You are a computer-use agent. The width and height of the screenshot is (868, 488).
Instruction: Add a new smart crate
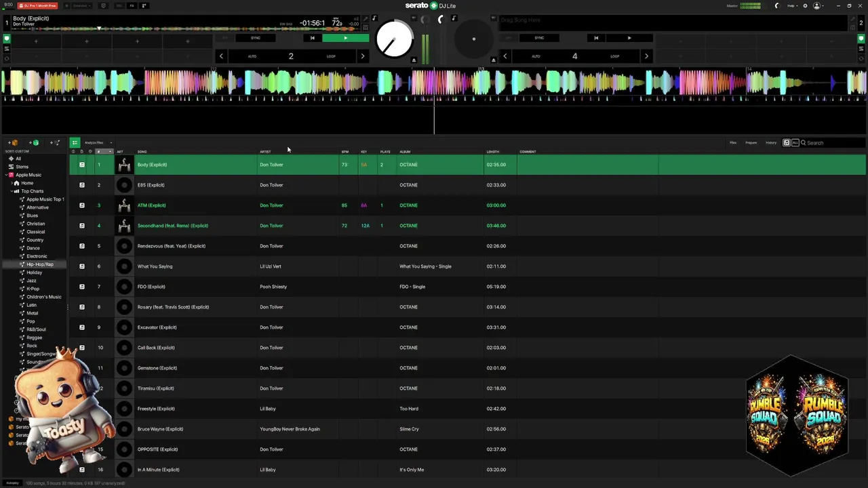click(34, 143)
